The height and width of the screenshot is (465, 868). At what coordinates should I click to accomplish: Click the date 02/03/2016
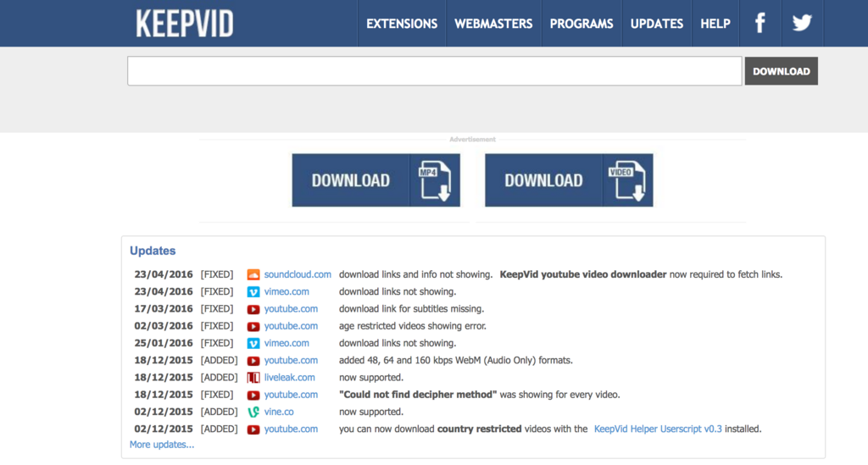(x=164, y=325)
